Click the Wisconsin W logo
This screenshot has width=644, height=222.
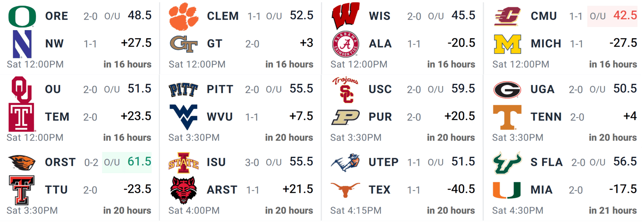click(x=346, y=16)
